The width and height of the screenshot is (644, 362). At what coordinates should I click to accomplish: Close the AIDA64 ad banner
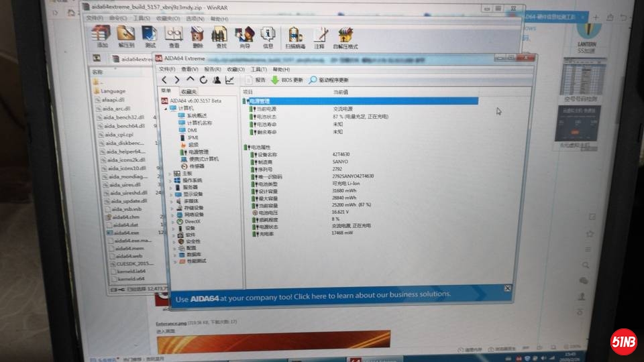[x=507, y=289]
